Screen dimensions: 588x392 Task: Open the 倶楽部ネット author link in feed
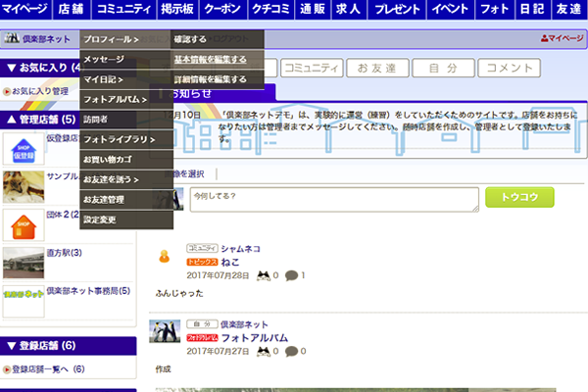coord(244,324)
